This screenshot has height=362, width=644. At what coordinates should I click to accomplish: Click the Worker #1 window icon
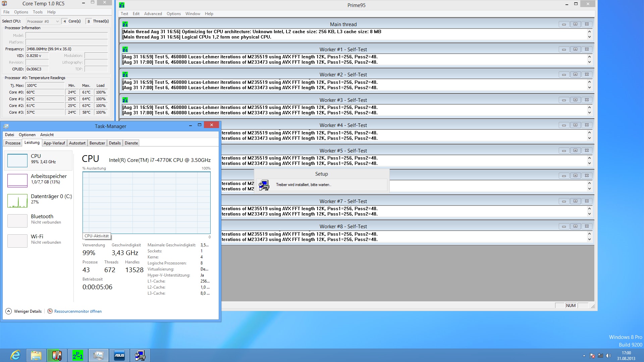coord(125,49)
